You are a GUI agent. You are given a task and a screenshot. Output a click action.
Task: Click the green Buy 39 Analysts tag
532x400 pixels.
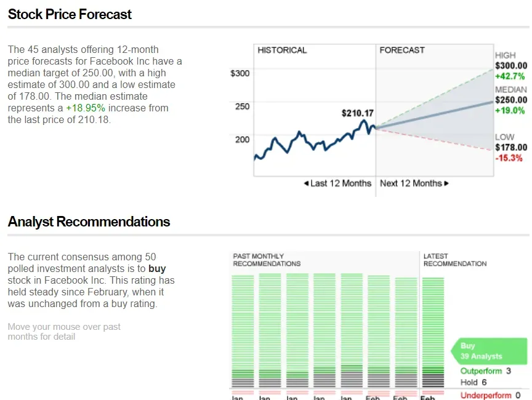[490, 351]
